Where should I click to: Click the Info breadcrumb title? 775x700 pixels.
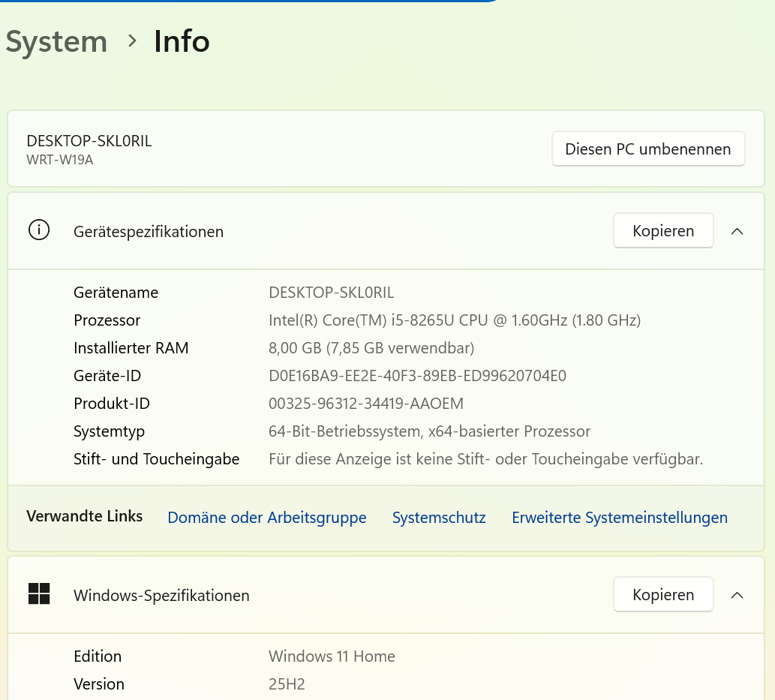click(x=182, y=41)
